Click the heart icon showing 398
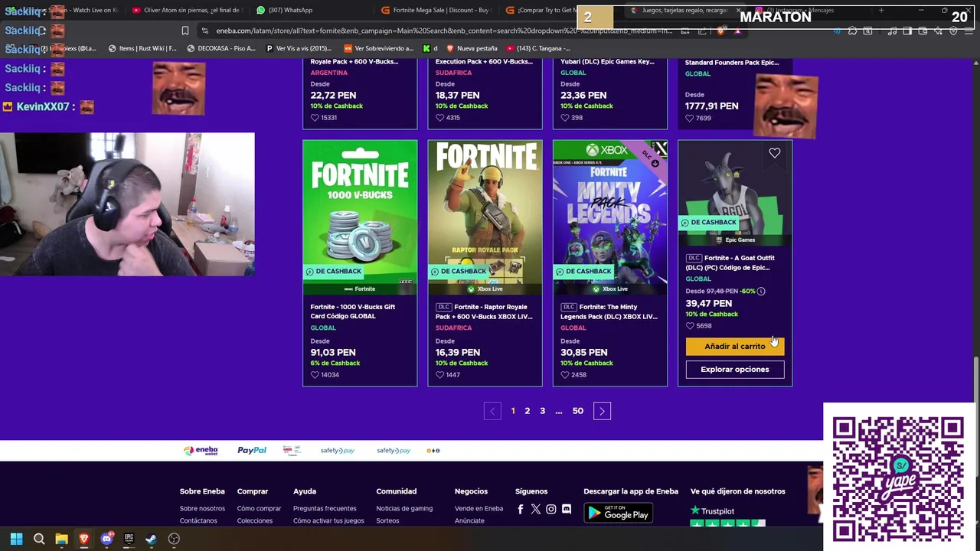Viewport: 980px width, 551px height. (564, 118)
